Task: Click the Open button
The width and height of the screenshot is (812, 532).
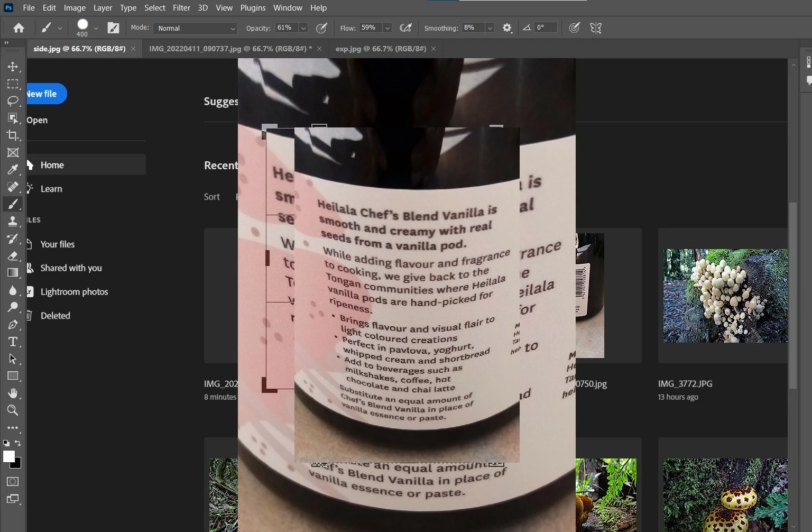Action: pyautogui.click(x=37, y=120)
